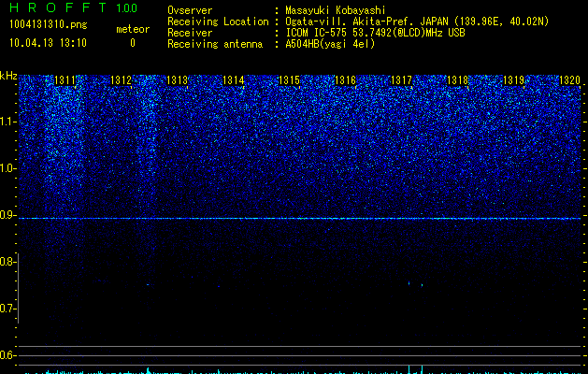Click the ICOM IC-575 receiver text

375,33
